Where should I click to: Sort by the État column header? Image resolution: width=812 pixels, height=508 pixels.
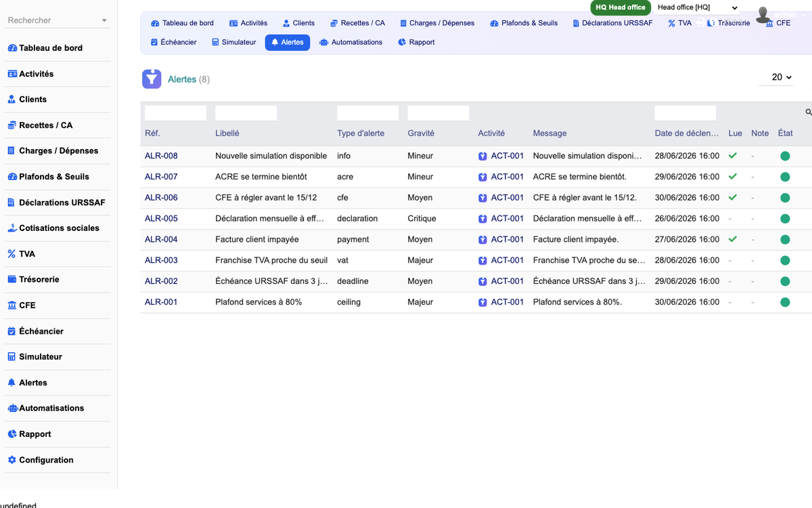[x=786, y=133]
